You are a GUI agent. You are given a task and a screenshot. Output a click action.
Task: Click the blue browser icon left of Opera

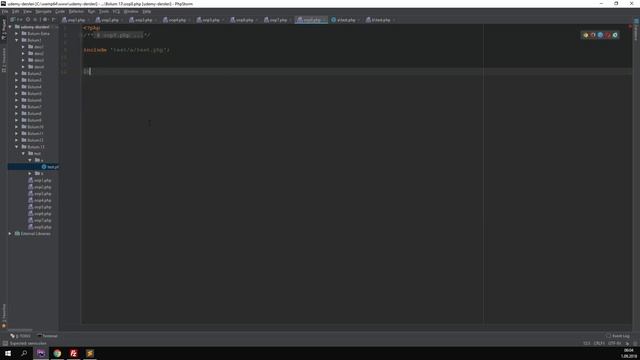[x=600, y=35]
